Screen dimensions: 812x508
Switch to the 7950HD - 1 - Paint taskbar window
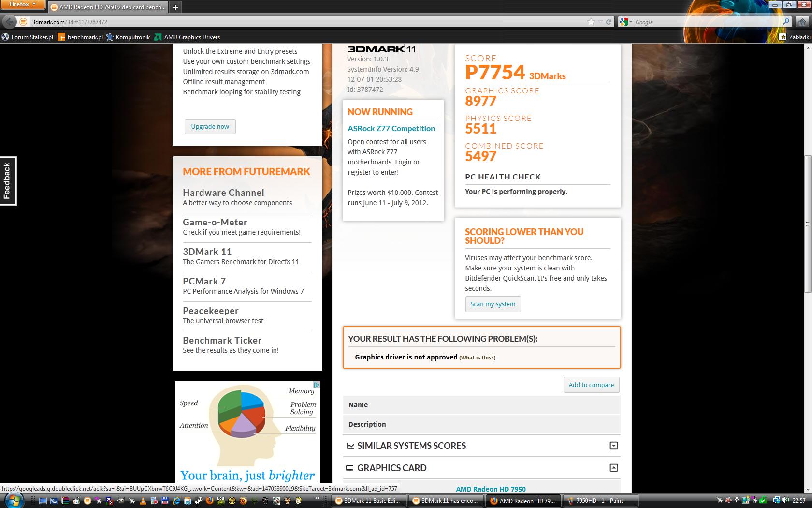tap(601, 501)
